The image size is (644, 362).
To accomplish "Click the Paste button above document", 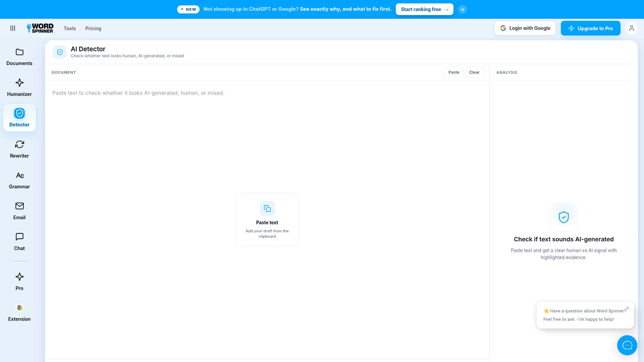I will tap(454, 72).
